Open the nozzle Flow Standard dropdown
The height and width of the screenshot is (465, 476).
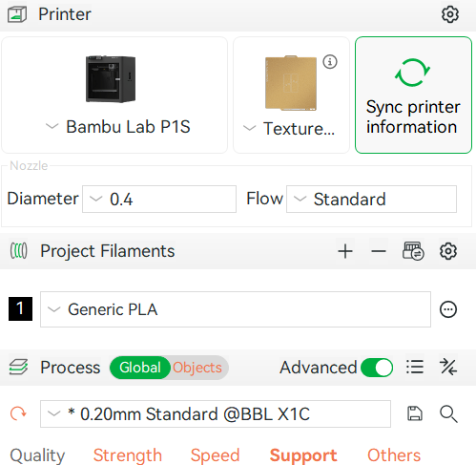(x=371, y=200)
